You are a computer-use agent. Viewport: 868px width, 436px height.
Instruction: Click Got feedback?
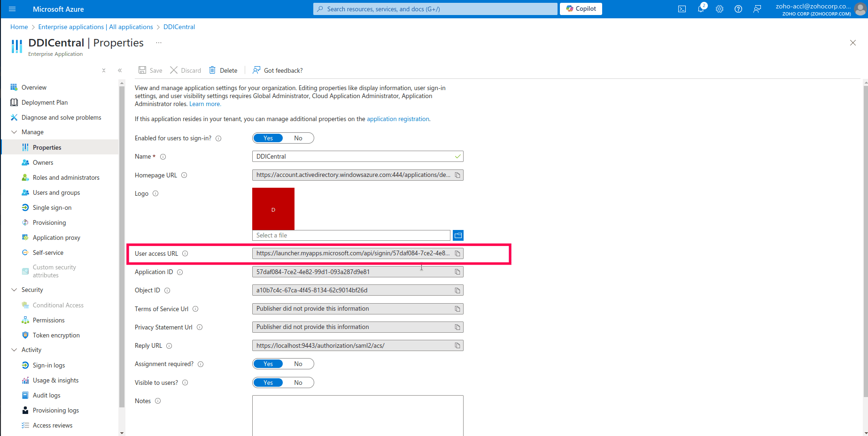click(278, 70)
